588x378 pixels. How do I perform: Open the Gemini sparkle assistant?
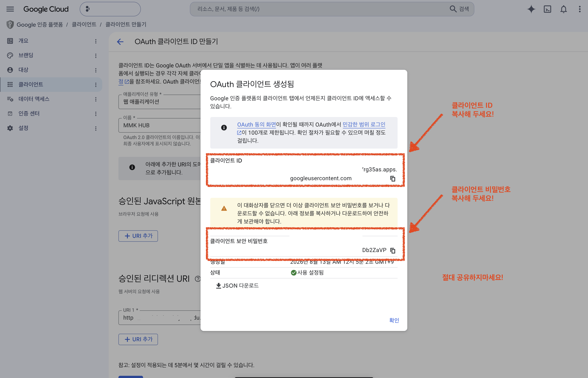point(531,9)
